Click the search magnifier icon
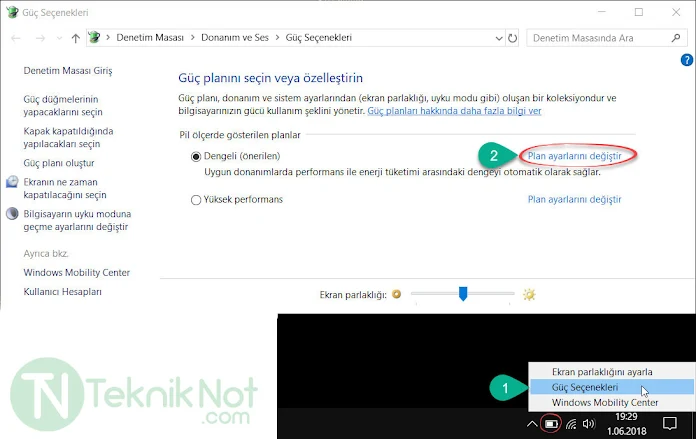 coord(676,38)
